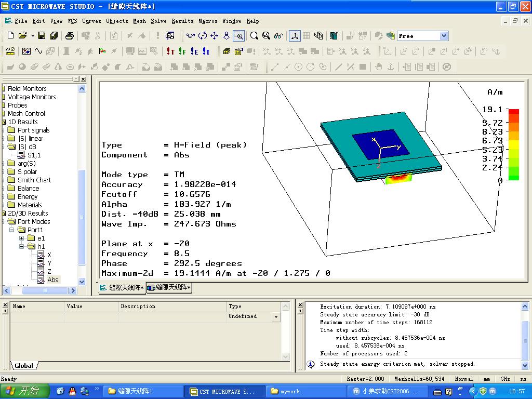Open the Solve menu
Viewport: 532px width, 399px height.
point(158,21)
